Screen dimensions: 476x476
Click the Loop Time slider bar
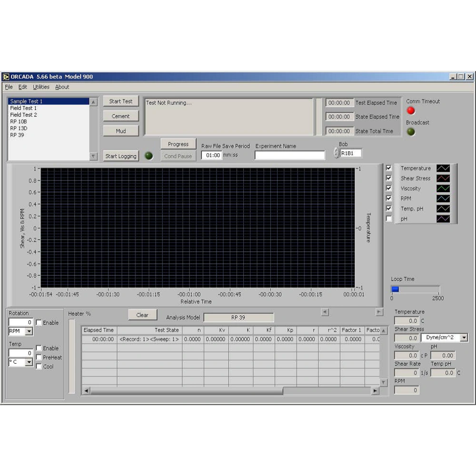tap(415, 289)
